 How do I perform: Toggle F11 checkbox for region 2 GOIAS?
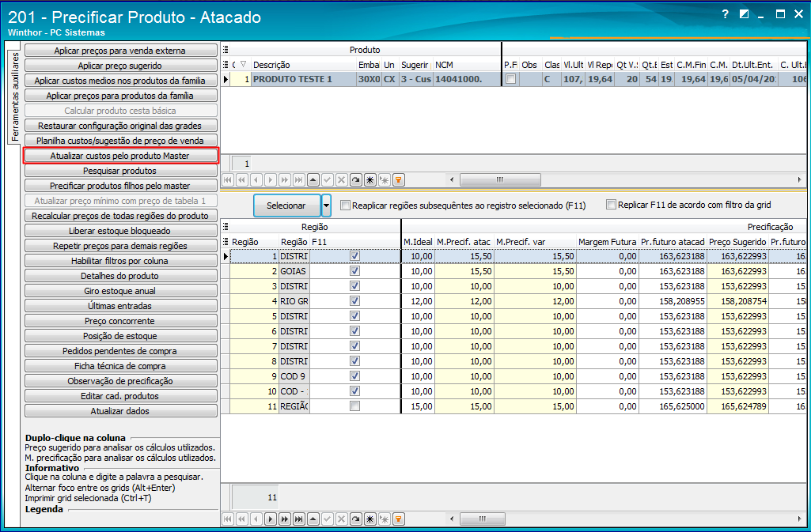point(354,270)
